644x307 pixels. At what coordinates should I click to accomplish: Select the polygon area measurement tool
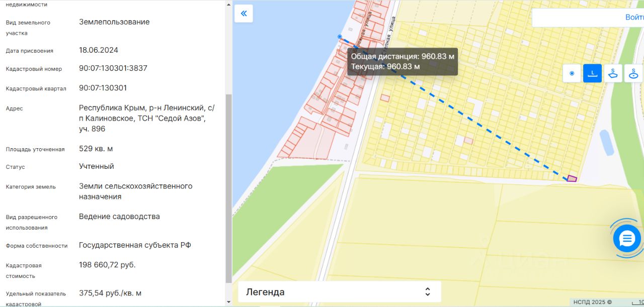[x=613, y=73]
